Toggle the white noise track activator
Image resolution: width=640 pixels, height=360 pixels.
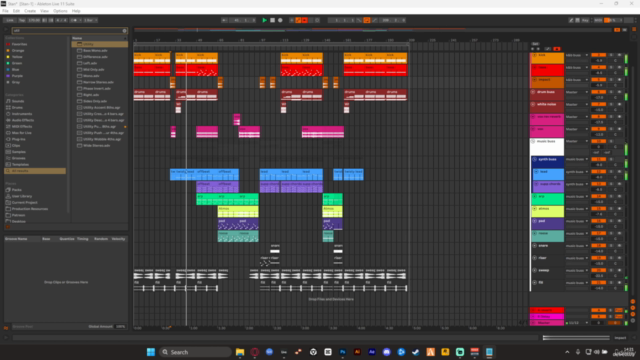pyautogui.click(x=598, y=104)
